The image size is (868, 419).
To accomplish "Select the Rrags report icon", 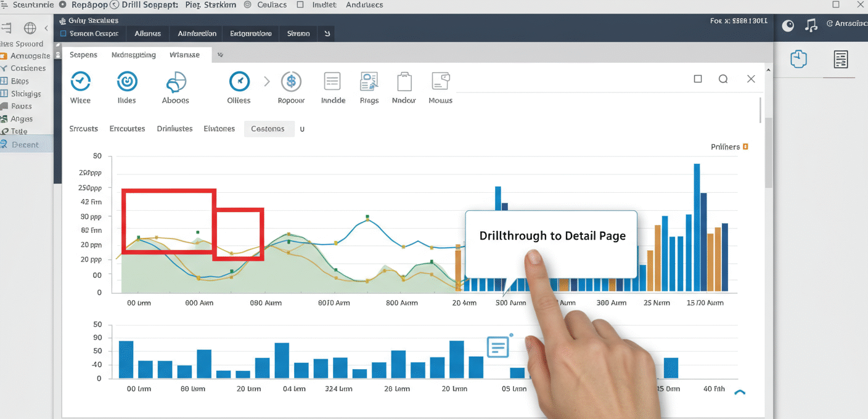I will click(x=369, y=81).
